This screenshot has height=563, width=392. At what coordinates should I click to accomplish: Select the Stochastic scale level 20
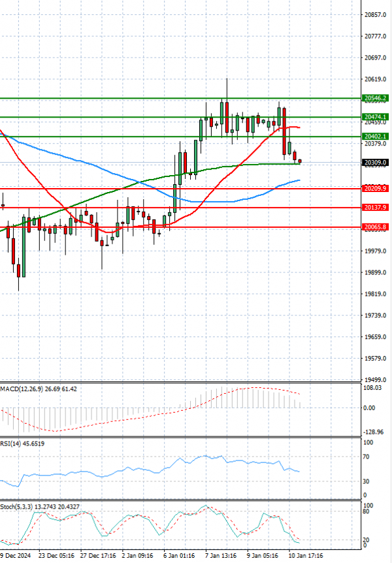click(366, 540)
